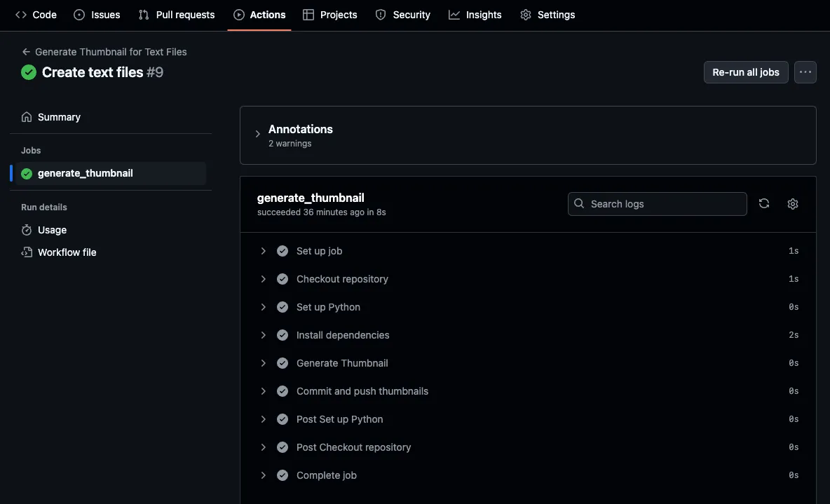The width and height of the screenshot is (830, 504).
Task: Open the kebab menu next to Re-run all jobs
Action: (x=805, y=71)
